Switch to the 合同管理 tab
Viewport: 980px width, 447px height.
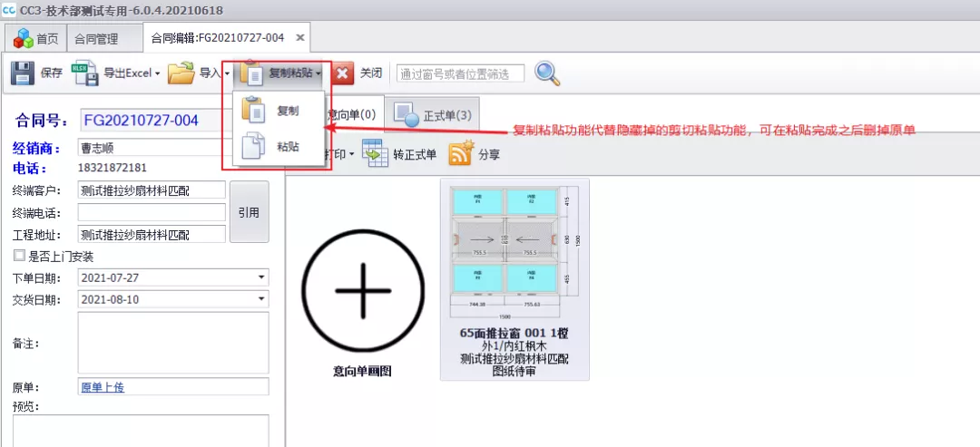click(96, 38)
